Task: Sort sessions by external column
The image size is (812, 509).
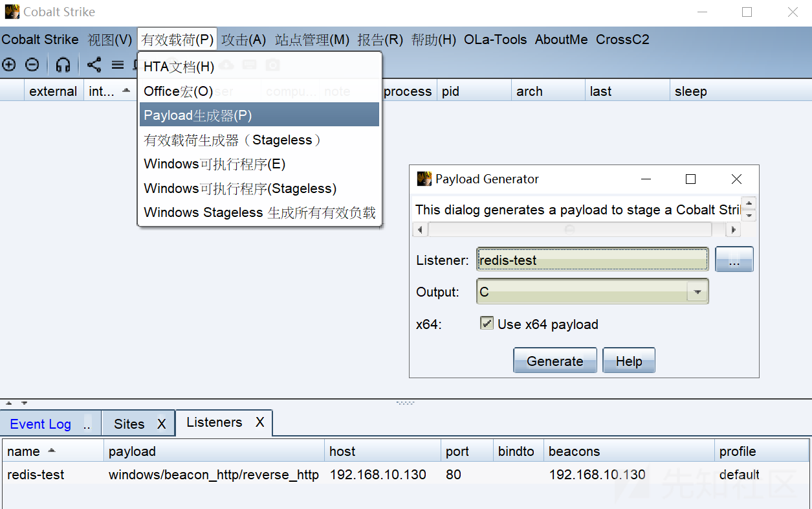Action: click(54, 91)
